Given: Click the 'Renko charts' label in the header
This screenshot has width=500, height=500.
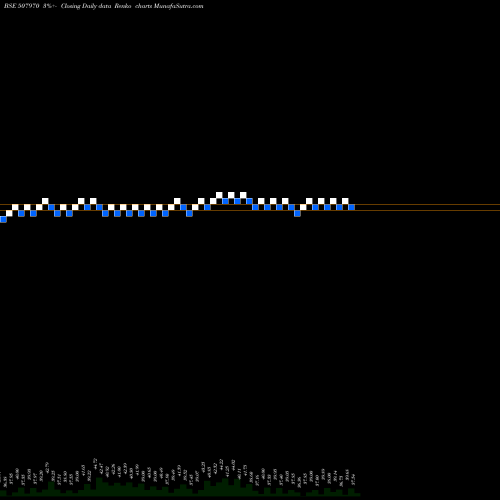Looking at the screenshot, I should point(133,6).
